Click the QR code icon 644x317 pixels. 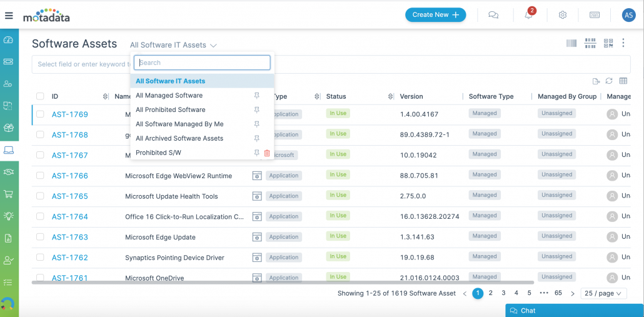pyautogui.click(x=608, y=43)
